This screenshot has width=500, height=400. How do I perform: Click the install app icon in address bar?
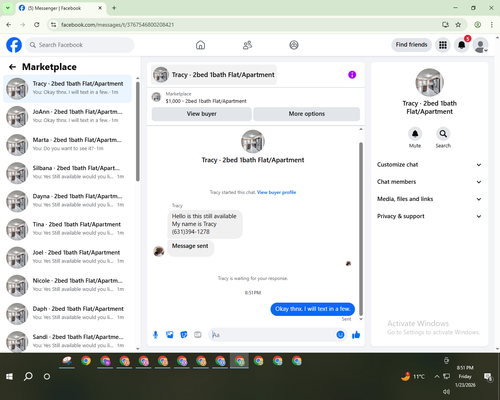pyautogui.click(x=445, y=25)
